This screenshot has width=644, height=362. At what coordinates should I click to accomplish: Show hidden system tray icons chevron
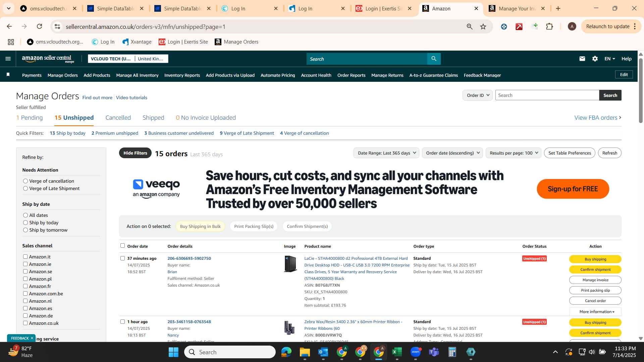555,352
